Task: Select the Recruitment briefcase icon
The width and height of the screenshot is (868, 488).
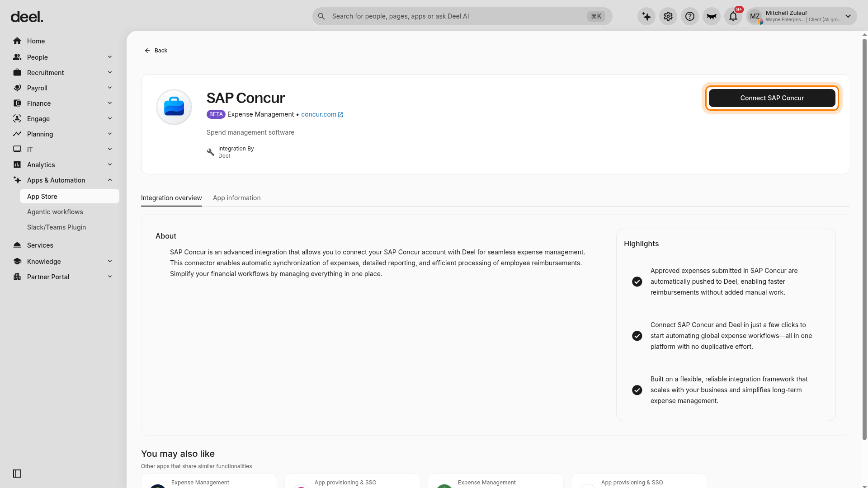Action: tap(17, 73)
